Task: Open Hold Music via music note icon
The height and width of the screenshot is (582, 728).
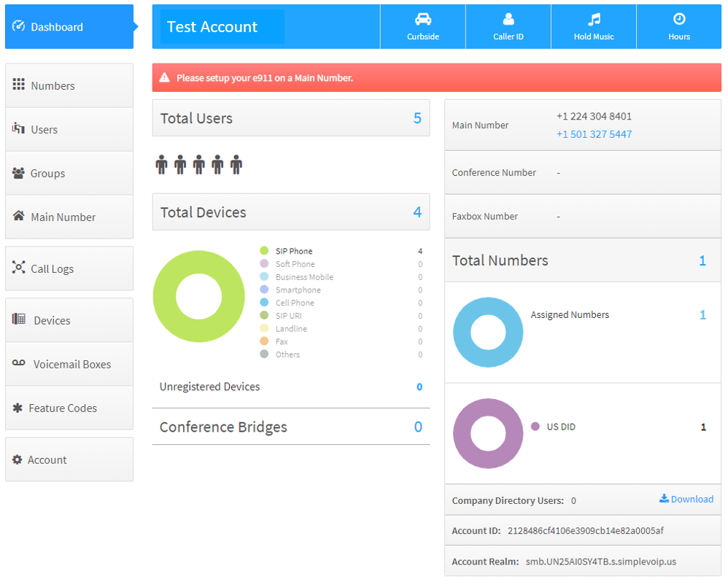Action: 593,18
